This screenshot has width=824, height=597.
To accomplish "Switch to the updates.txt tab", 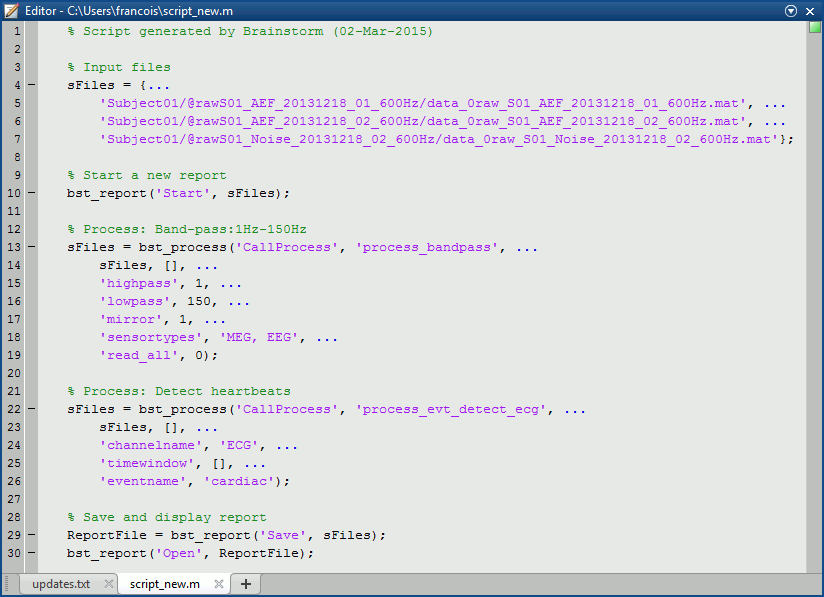I will coord(60,584).
